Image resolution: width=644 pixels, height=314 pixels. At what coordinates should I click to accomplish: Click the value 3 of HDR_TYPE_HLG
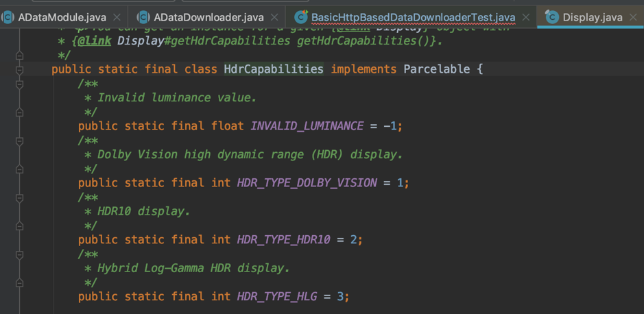340,296
